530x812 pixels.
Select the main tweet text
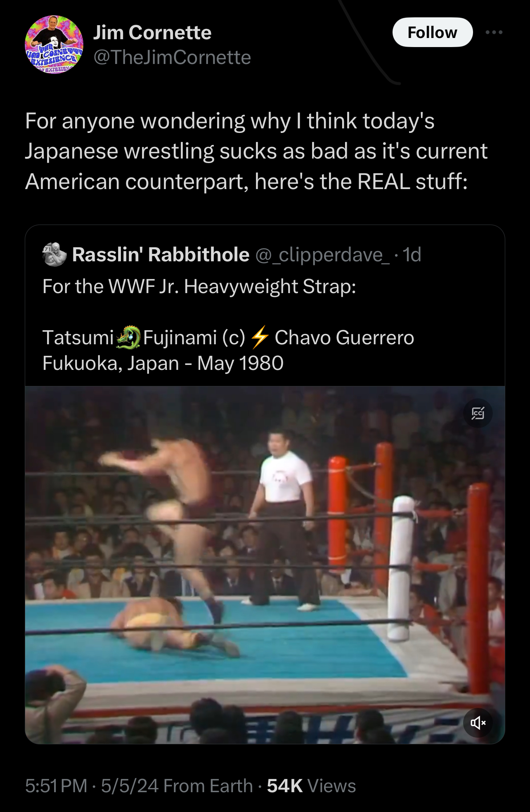(x=256, y=151)
